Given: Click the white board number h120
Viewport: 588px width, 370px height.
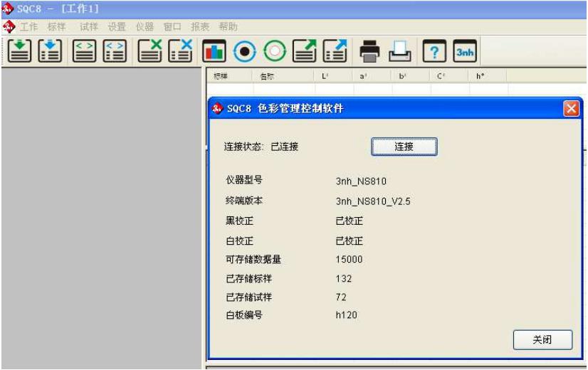Looking at the screenshot, I should tap(346, 315).
